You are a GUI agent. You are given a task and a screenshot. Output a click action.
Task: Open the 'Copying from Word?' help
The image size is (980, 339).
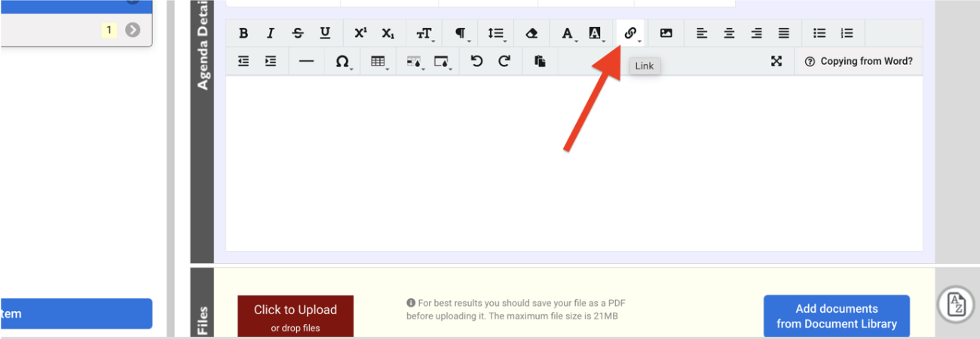pos(859,62)
